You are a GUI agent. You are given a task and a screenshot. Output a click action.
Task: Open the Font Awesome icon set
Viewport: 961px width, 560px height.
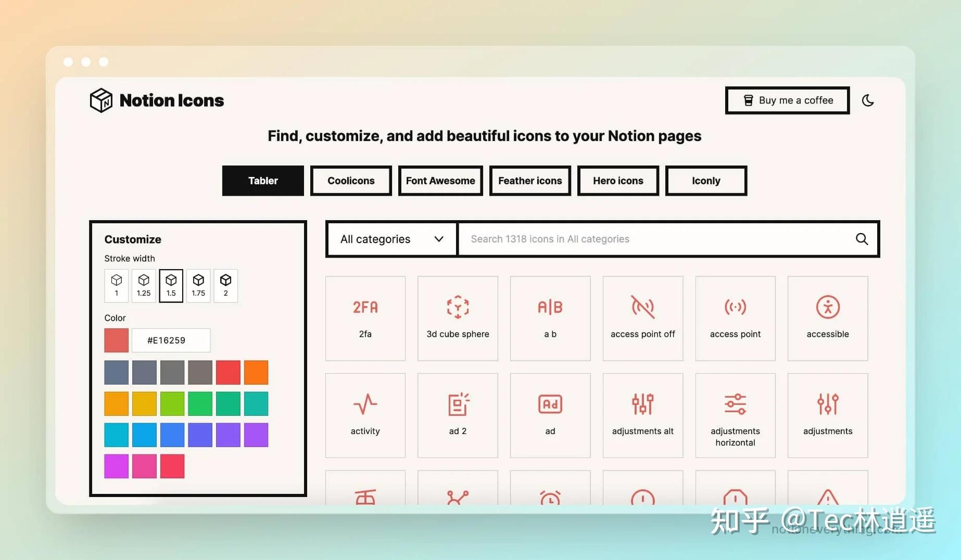point(440,181)
